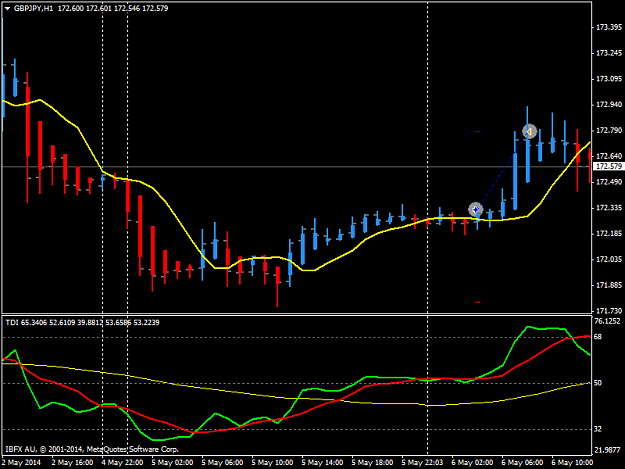
Task: Select the orange trade exit arrow marker
Action: coord(529,131)
